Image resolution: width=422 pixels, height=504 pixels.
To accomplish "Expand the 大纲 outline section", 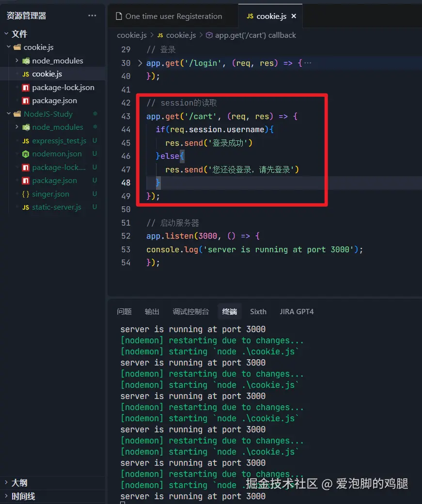I will pos(6,483).
